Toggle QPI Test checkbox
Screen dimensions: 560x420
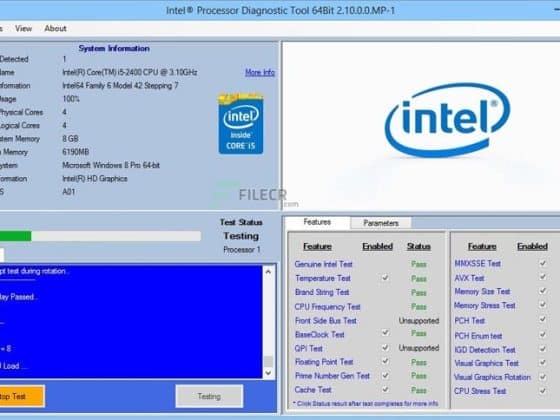point(385,347)
